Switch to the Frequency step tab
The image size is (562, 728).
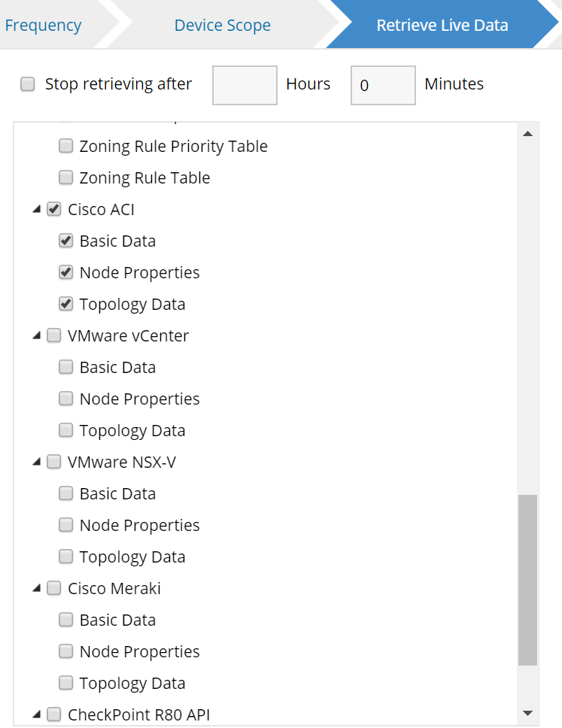coord(43,26)
